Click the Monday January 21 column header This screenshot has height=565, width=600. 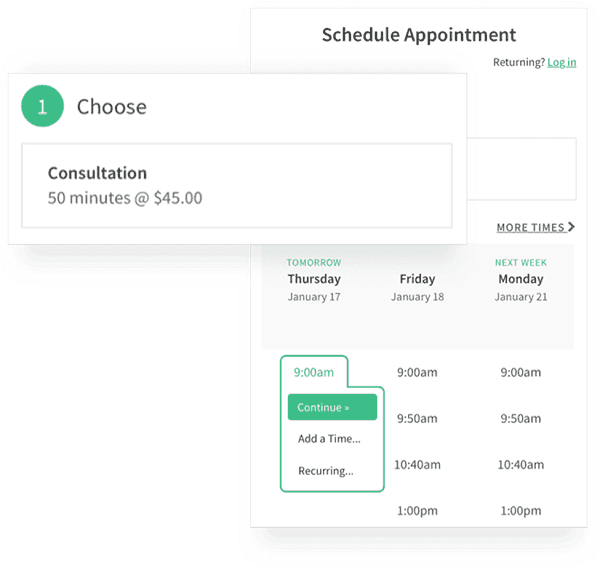[x=520, y=286]
